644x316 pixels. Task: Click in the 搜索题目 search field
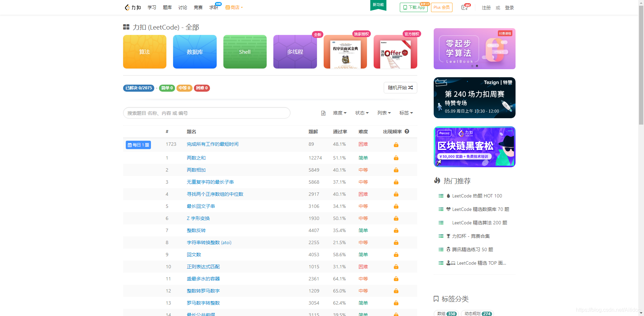(207, 113)
